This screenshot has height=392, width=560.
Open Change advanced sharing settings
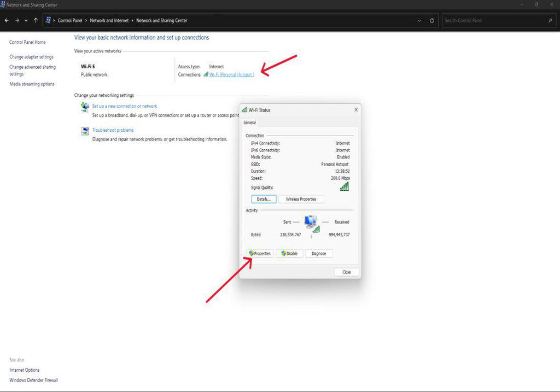click(32, 71)
